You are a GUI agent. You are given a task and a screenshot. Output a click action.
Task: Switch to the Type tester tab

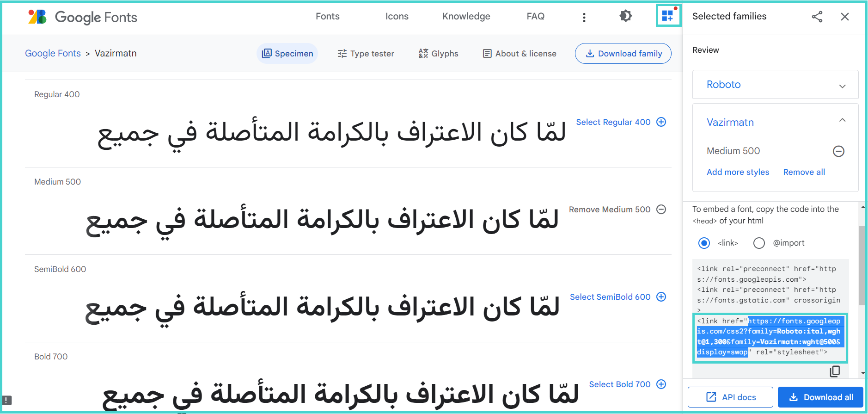[366, 54]
